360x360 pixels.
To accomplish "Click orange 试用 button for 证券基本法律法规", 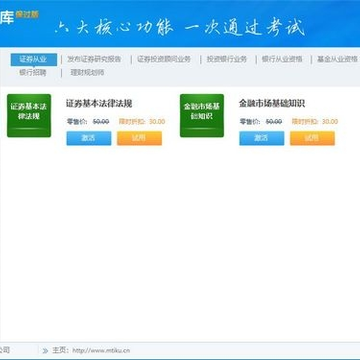I will (x=139, y=138).
